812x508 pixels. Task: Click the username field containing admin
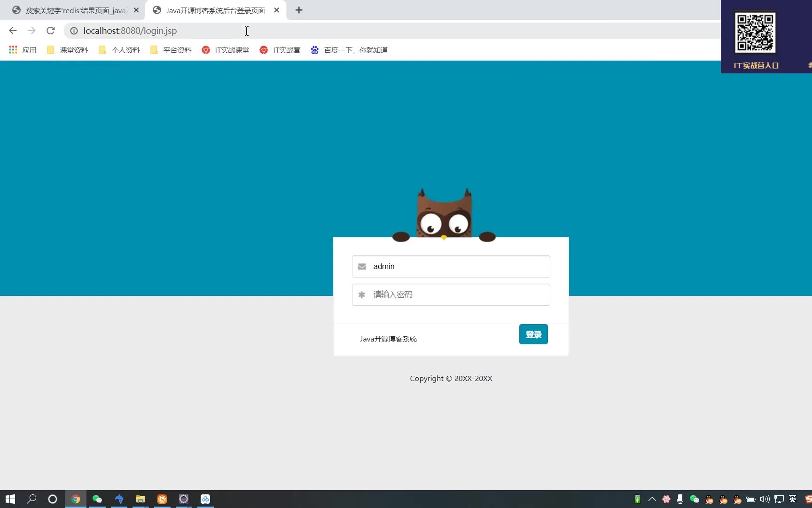pyautogui.click(x=451, y=267)
